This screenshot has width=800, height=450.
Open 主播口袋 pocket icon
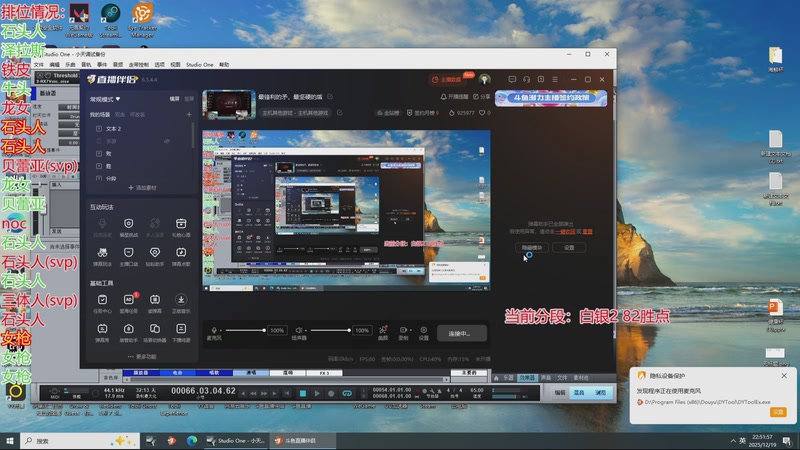pos(129,253)
